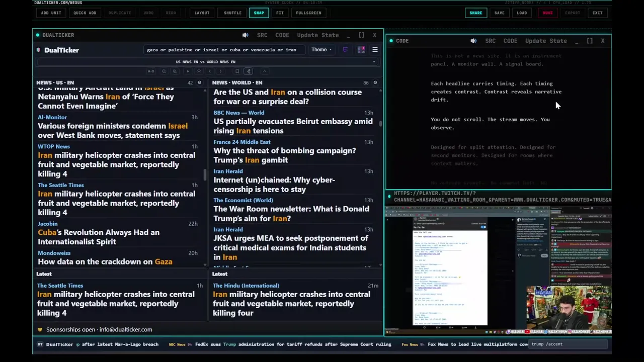This screenshot has width=644, height=362.
Task: Click the UNDO button
Action: [148, 13]
